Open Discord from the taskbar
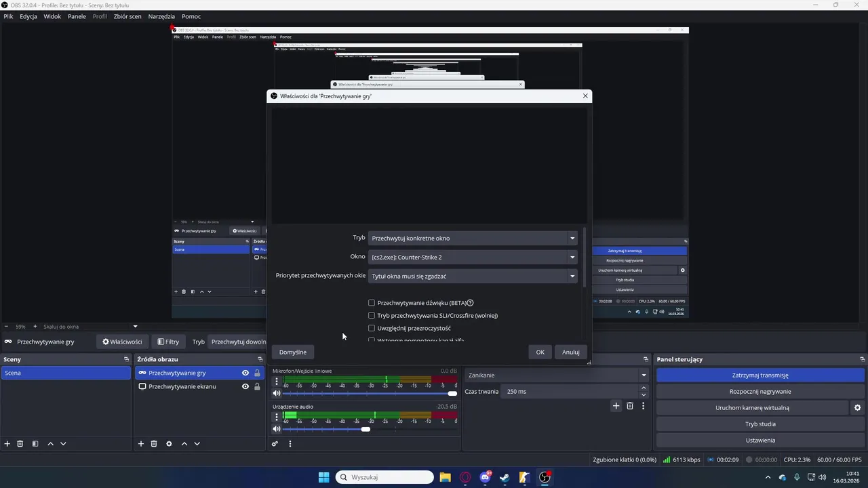This screenshot has width=868, height=488. [485, 477]
